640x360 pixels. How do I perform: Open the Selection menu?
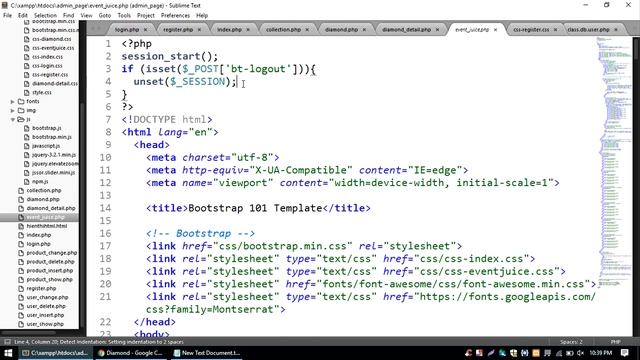click(x=45, y=15)
